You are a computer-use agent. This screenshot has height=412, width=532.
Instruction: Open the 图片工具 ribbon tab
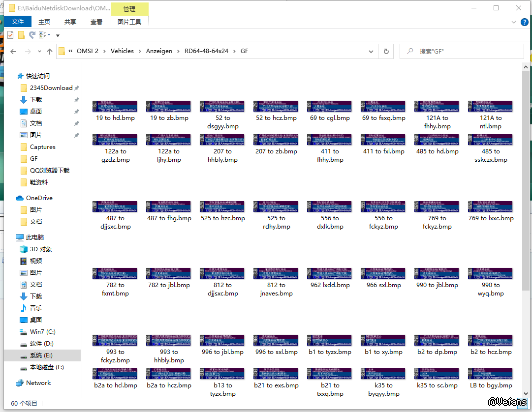pos(129,22)
